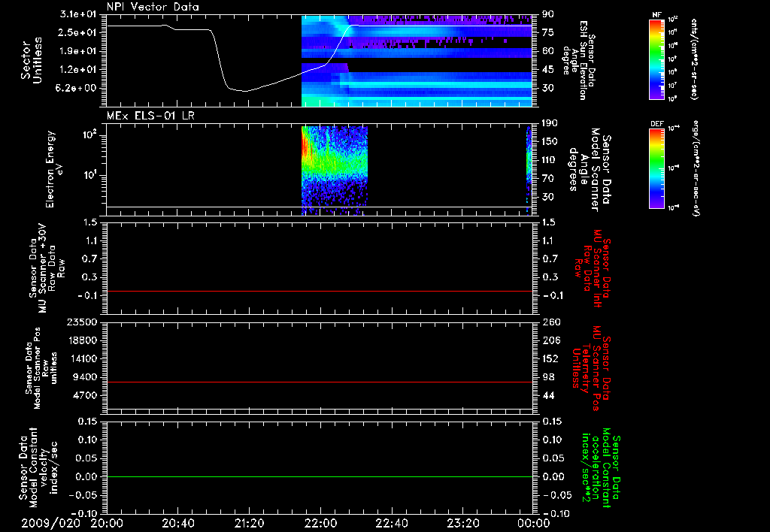Click the 3.1e+01 sector tick label

point(77,14)
